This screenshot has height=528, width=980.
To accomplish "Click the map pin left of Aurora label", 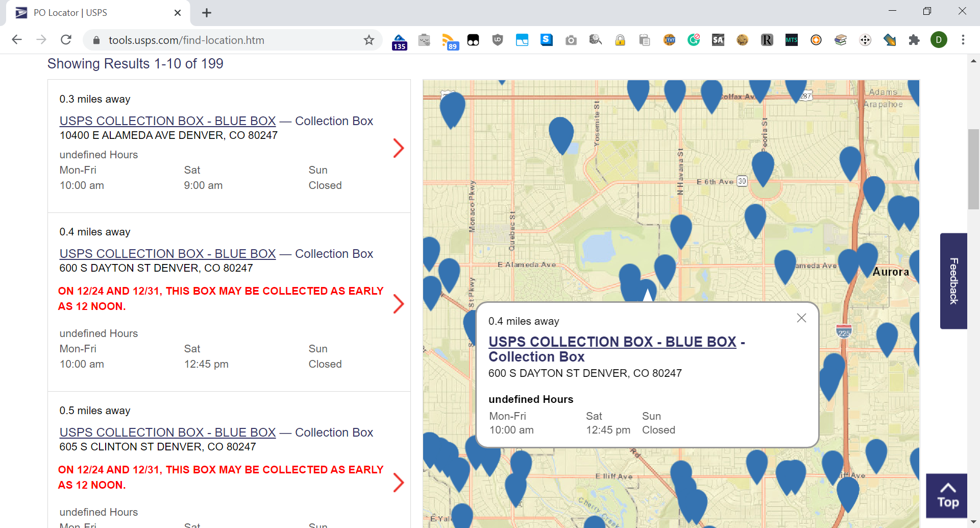I will tap(867, 258).
